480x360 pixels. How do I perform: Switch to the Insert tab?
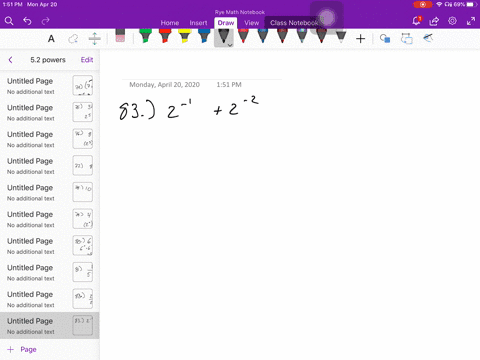[198, 23]
